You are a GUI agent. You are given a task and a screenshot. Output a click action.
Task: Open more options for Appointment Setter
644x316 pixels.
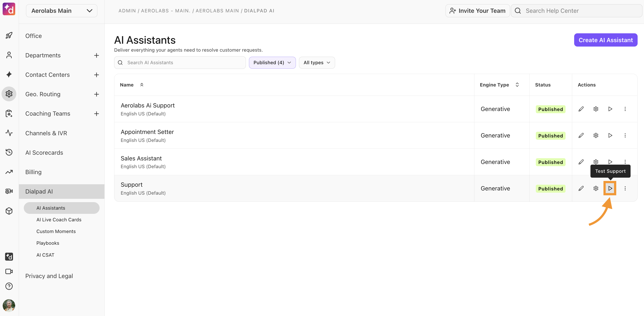click(x=625, y=135)
